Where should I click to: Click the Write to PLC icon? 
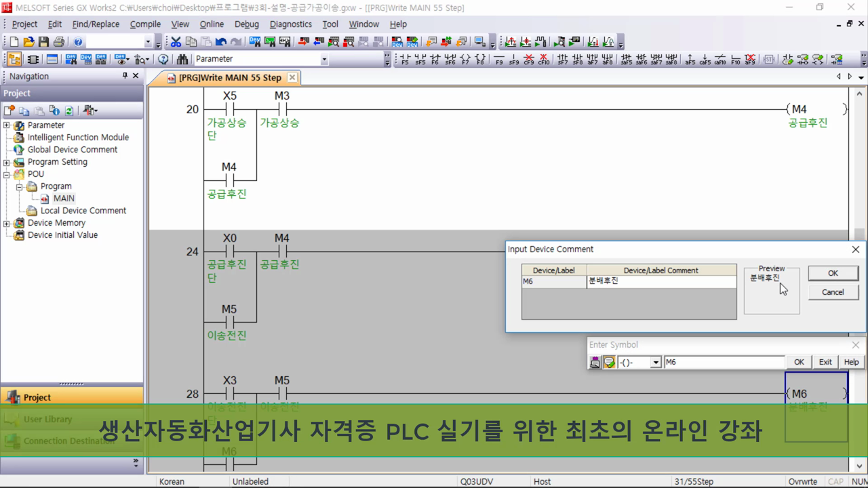[302, 42]
